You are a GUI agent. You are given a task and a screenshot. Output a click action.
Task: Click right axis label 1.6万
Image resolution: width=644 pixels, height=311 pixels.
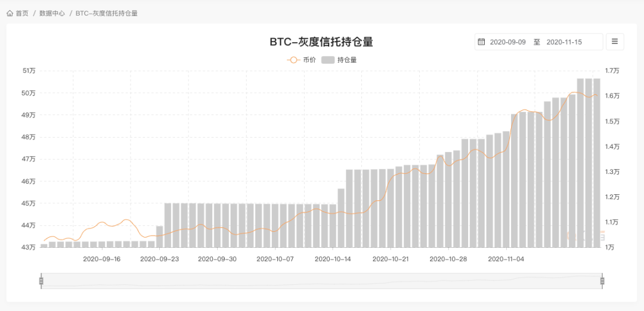[612, 96]
